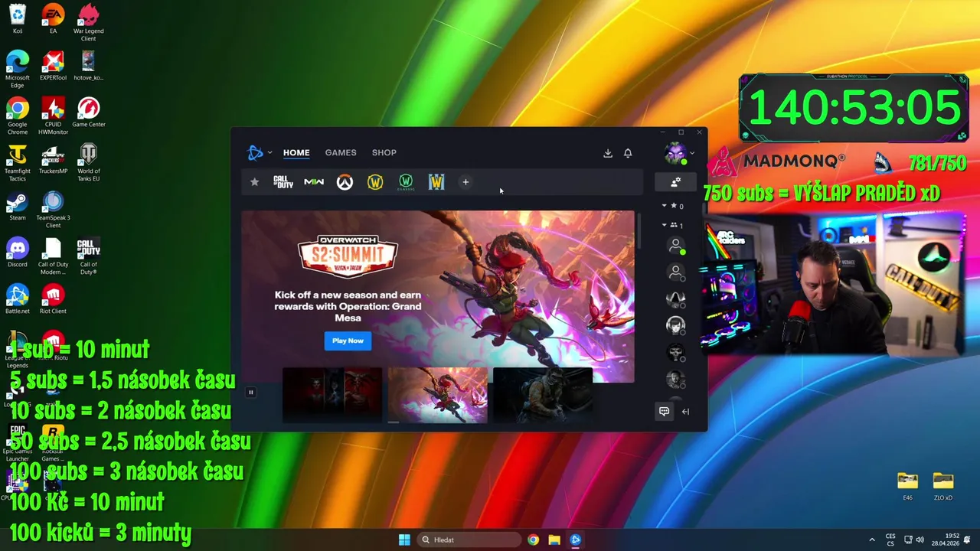This screenshot has width=980, height=551.
Task: Select the MWII game icon in favorites bar
Action: (x=314, y=182)
